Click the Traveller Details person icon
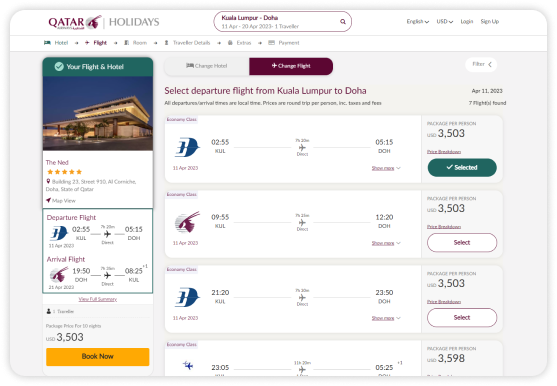557x386 pixels. (x=166, y=43)
